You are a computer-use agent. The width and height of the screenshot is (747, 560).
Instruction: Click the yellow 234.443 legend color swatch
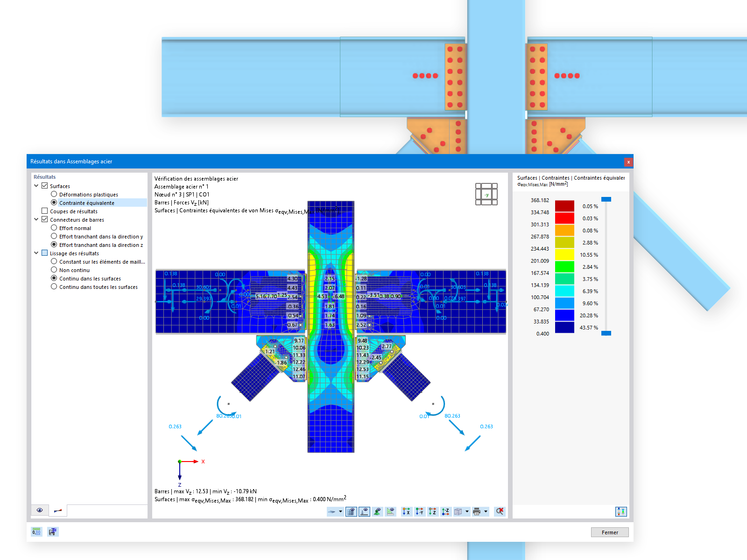[564, 254]
